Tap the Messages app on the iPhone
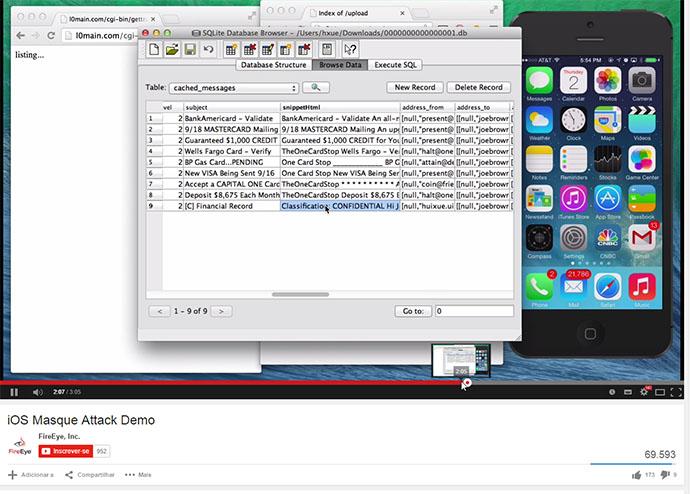The image size is (690, 494). (x=539, y=81)
